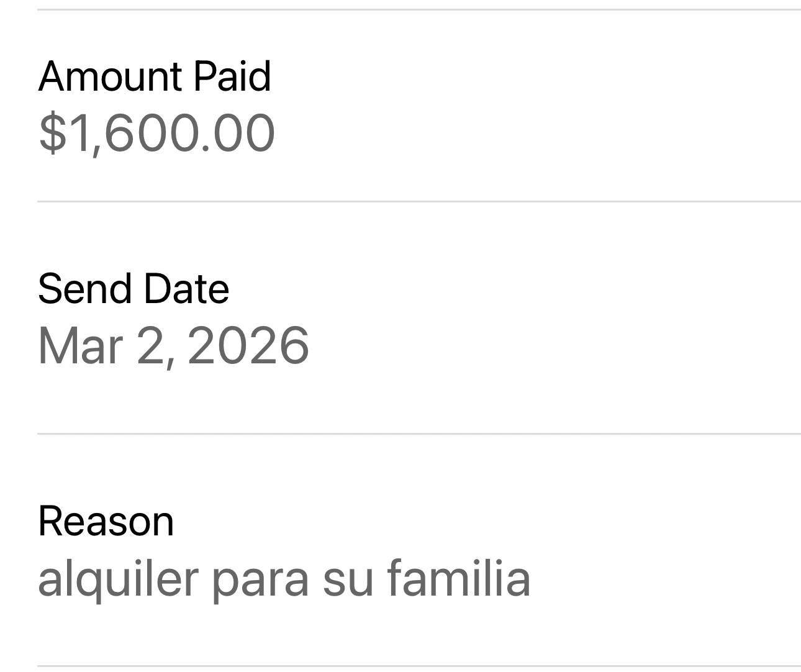Click the word "para" in the reason
The image size is (801, 672).
[x=260, y=578]
